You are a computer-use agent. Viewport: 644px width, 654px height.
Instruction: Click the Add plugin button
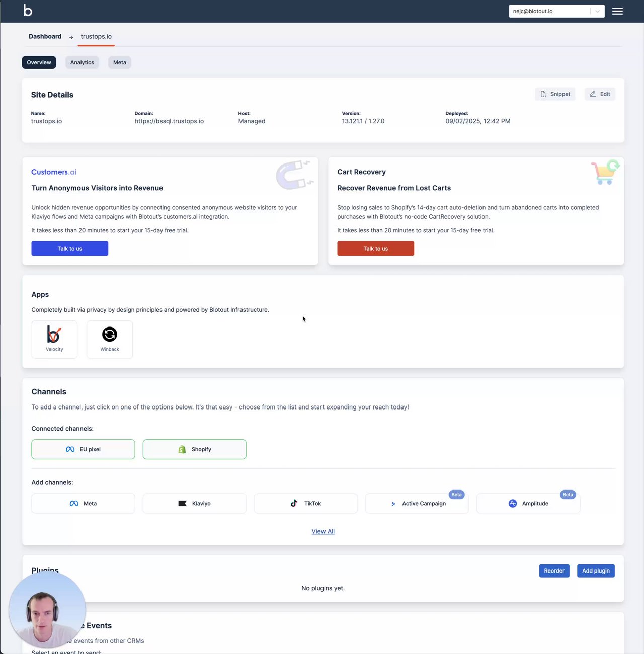pyautogui.click(x=596, y=571)
